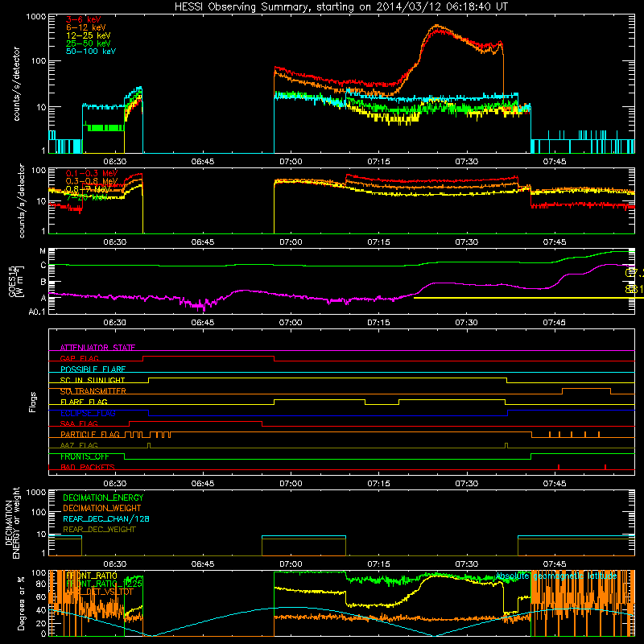Click the DECIMATION_ENERGY legend entry
Screen dimensions: 644x644
[103, 497]
